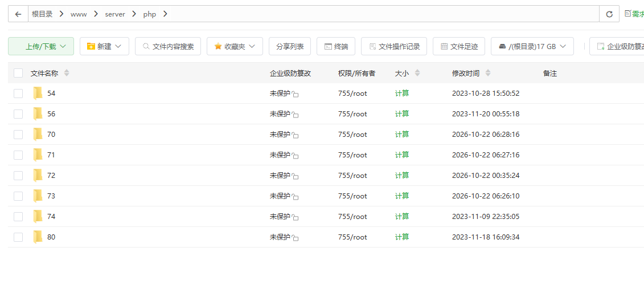Screen dimensions: 644x284
Task: Launch the 终端 terminal
Action: (336, 46)
